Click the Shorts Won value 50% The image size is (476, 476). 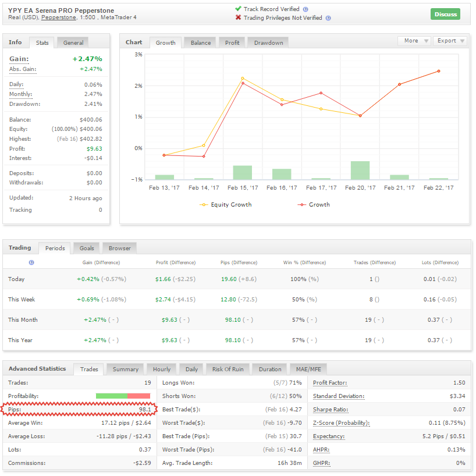click(296, 396)
